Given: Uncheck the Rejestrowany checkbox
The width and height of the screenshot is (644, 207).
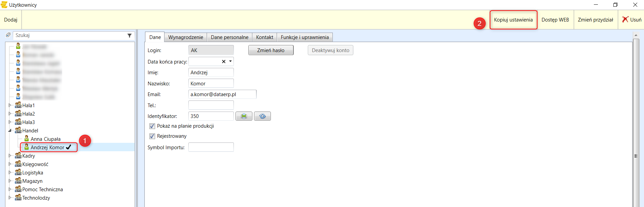Looking at the screenshot, I should (152, 136).
